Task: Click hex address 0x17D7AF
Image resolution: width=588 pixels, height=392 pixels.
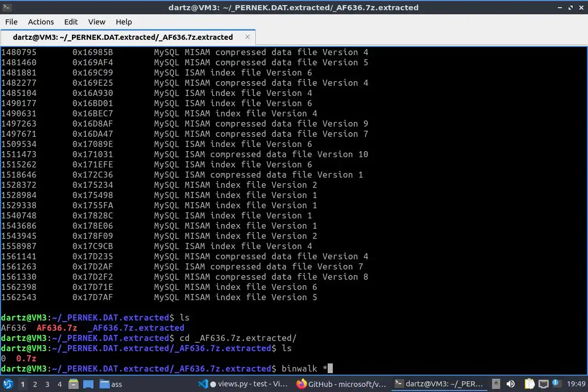Action: (92, 297)
